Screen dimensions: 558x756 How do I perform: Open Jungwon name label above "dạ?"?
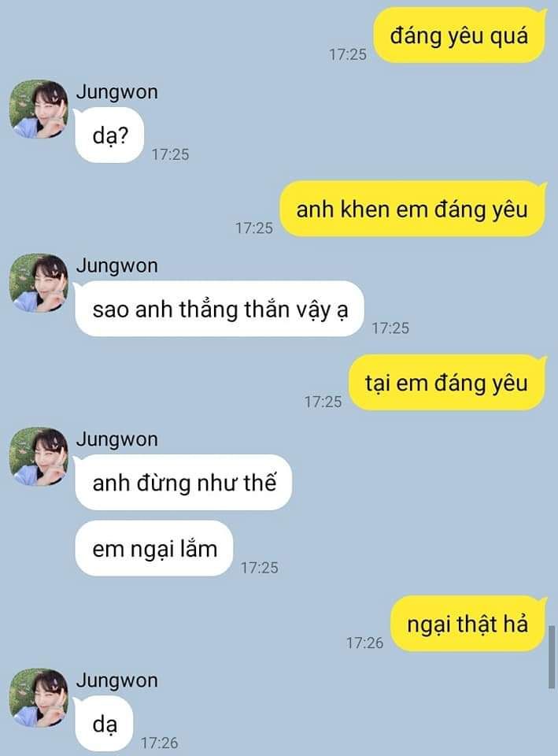click(x=116, y=92)
